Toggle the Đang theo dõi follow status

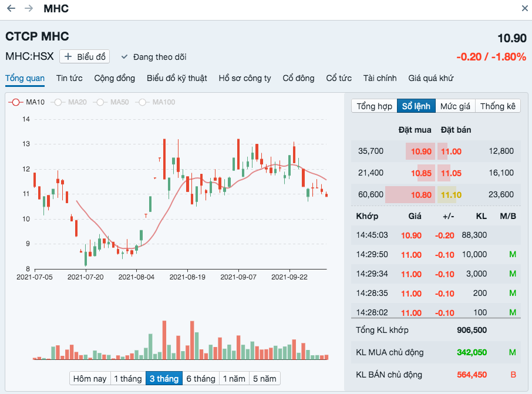[x=154, y=57]
